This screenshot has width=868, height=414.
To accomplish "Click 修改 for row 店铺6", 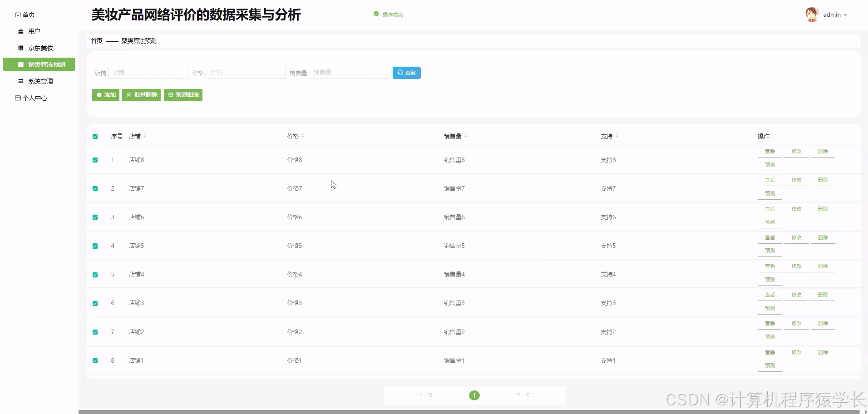I will [797, 209].
